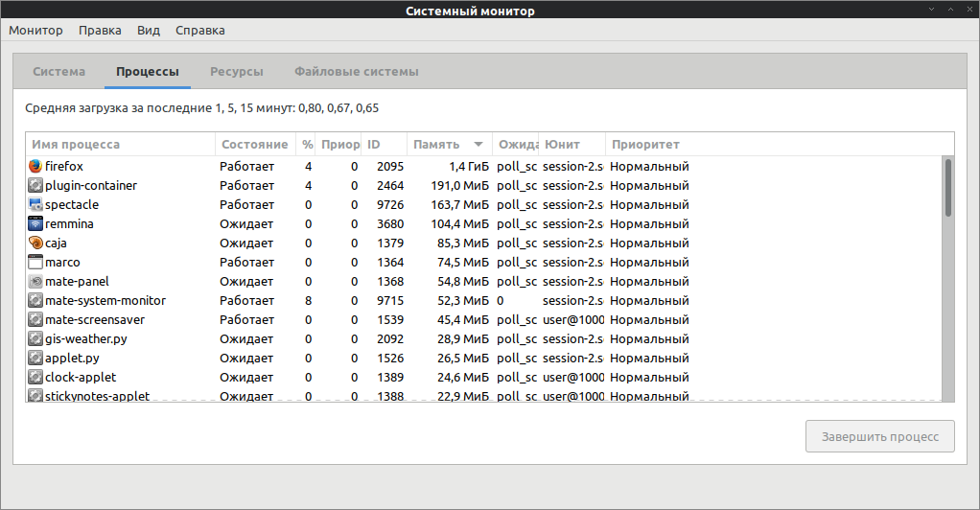Sort by Ожида column header

coord(516,145)
